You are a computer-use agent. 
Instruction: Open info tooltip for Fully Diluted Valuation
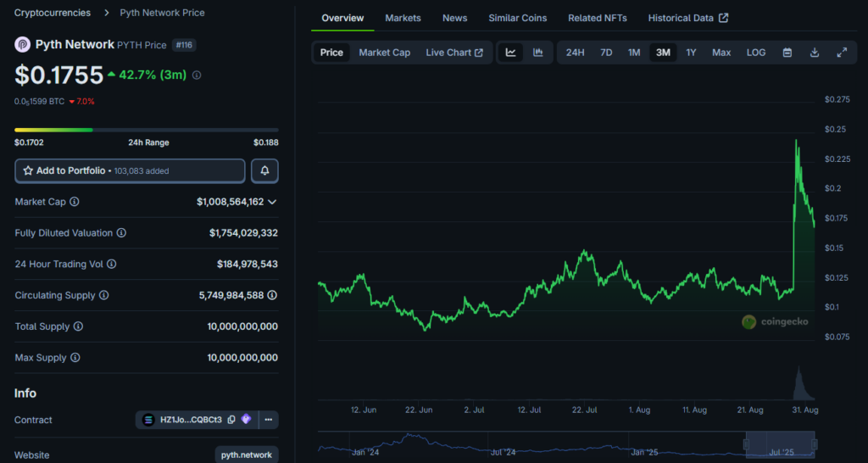click(x=121, y=233)
